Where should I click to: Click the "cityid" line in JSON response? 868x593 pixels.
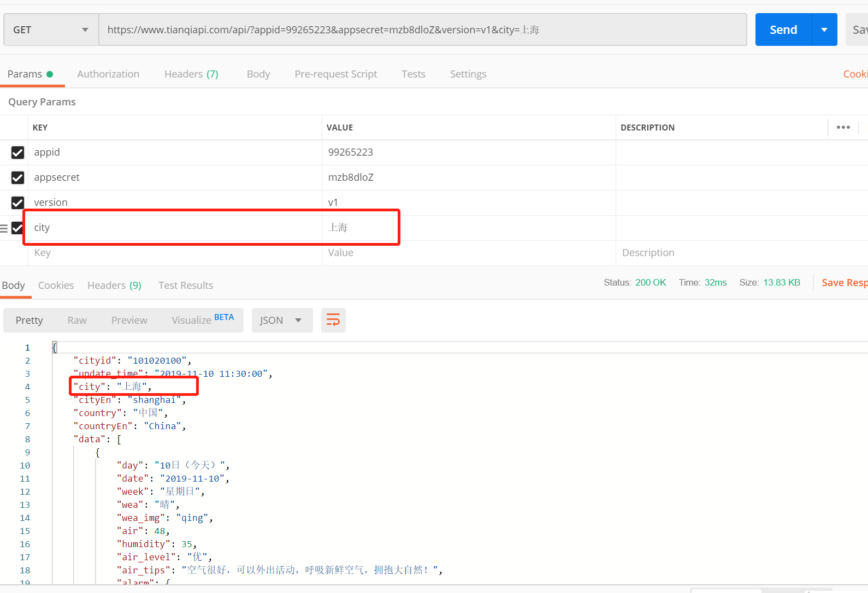pos(133,360)
